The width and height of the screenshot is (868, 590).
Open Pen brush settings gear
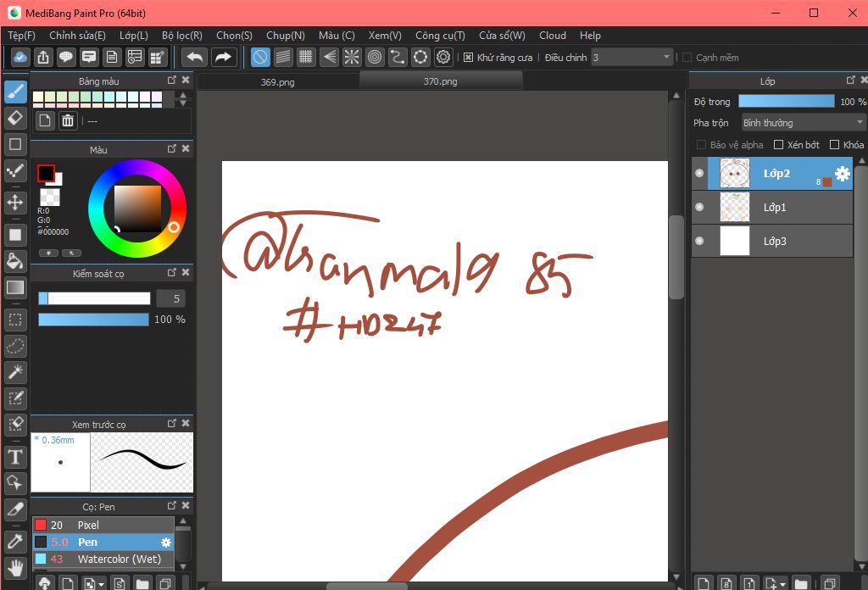(x=165, y=543)
